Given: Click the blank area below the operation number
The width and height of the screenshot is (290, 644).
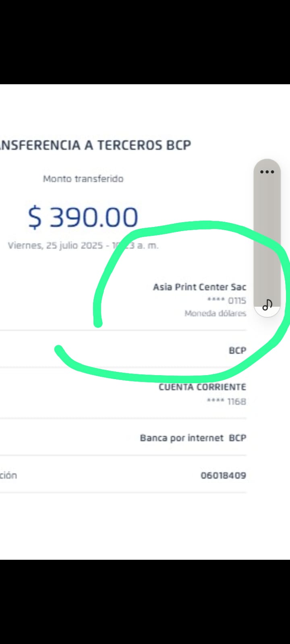Looking at the screenshot, I should (145, 523).
